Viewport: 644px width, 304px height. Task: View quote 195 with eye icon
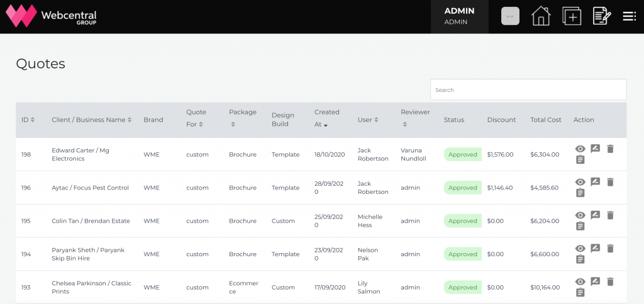[x=580, y=215]
